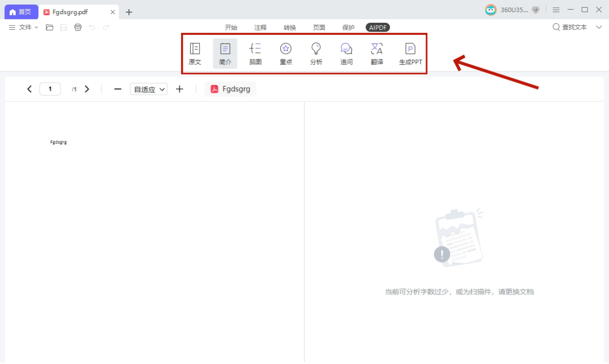Click the print icon

[x=78, y=27]
